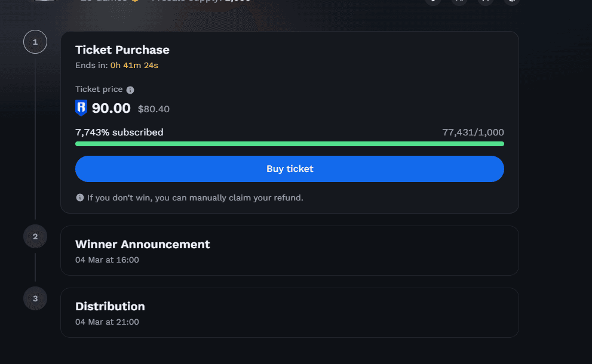Click the rightmost round icon at top

[x=512, y=2]
